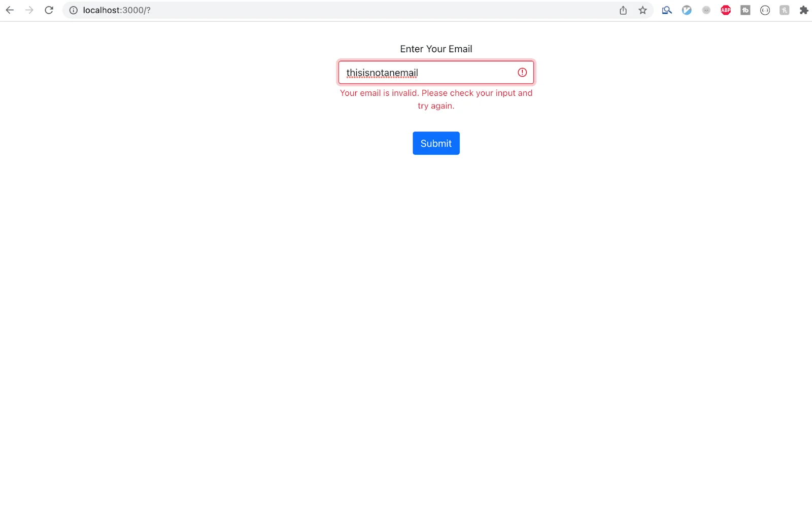Share the page via the share icon
Screen dimensions: 812x523
tap(623, 10)
